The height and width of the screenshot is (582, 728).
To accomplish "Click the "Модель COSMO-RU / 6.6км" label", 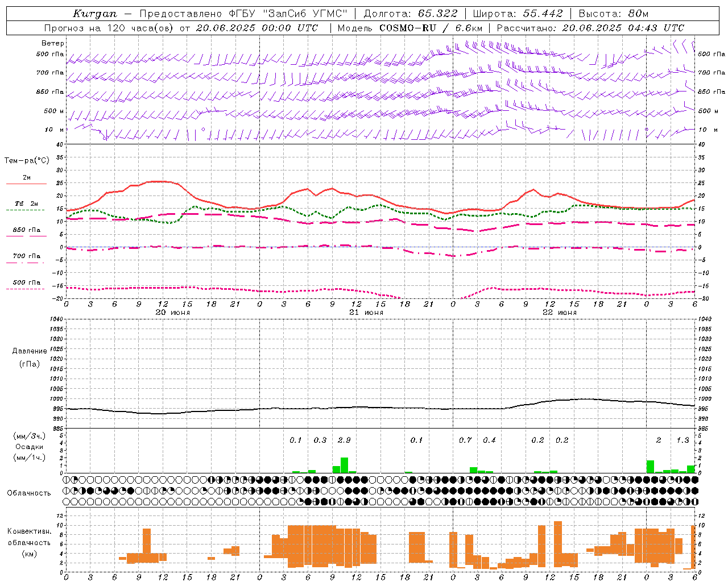I will pyautogui.click(x=410, y=28).
